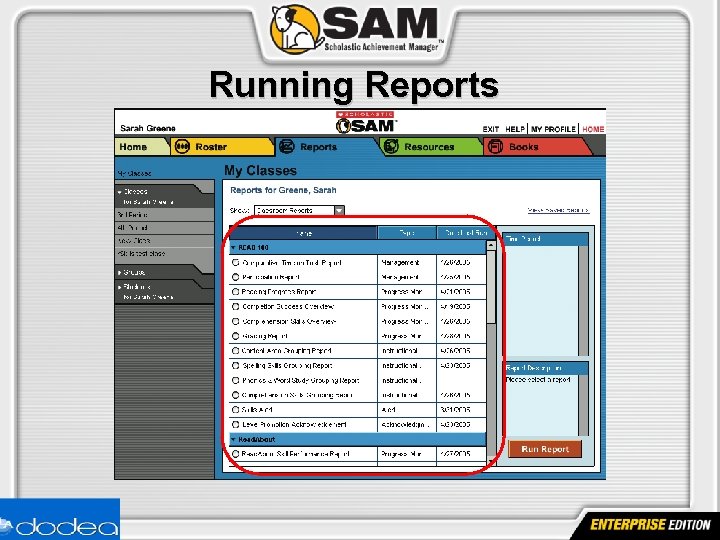The image size is (720, 540).
Task: Select the Grading Report radio button
Action: 236,336
